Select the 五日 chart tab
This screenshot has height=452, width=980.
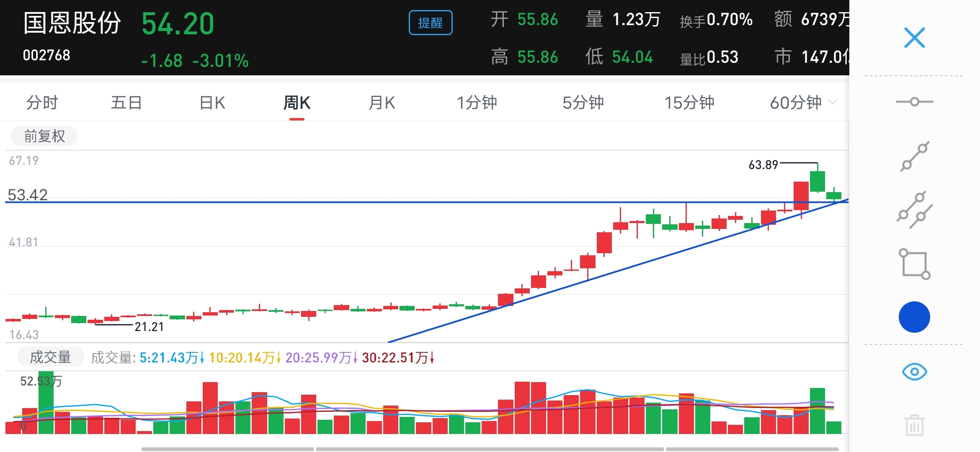pyautogui.click(x=126, y=103)
